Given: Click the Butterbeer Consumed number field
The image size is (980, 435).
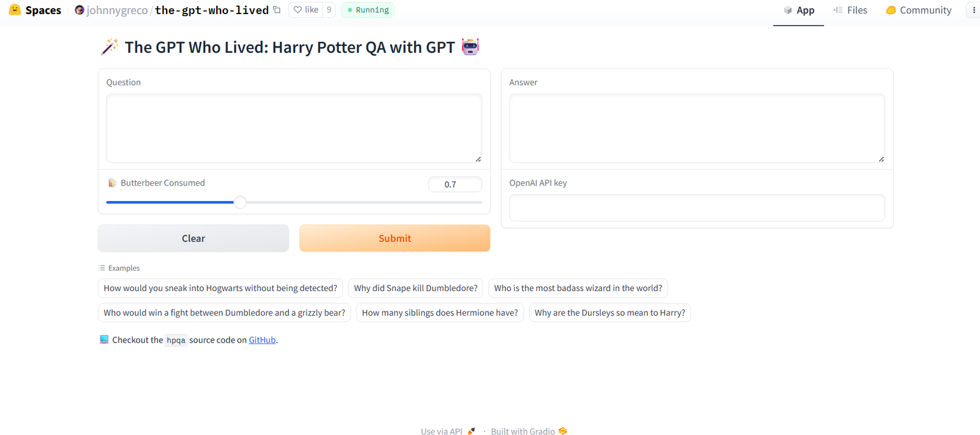Looking at the screenshot, I should coord(454,184).
